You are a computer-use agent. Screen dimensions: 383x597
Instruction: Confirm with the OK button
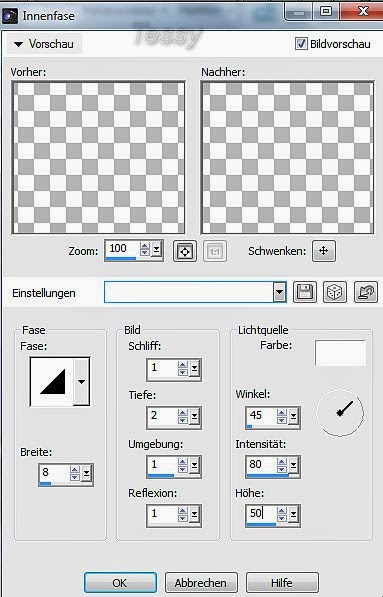(120, 583)
